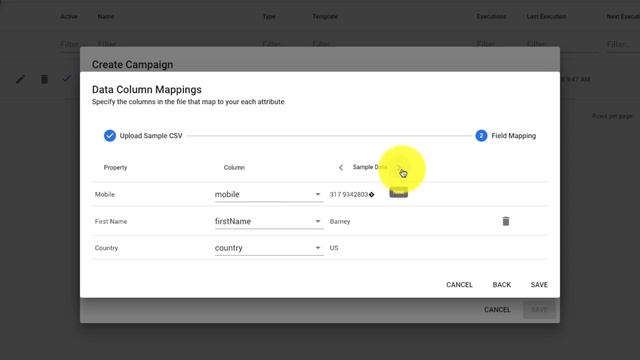Save the data column mappings
640x360 pixels.
pyautogui.click(x=539, y=284)
